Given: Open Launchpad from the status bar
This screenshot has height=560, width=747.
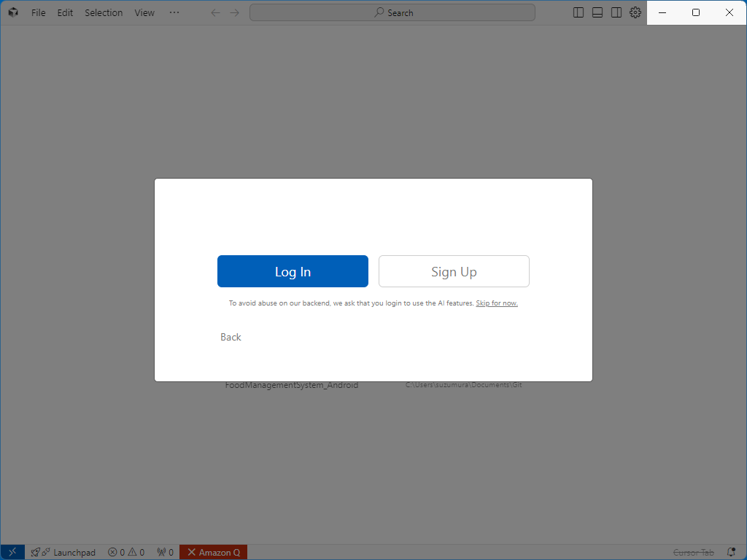Looking at the screenshot, I should coord(63,552).
